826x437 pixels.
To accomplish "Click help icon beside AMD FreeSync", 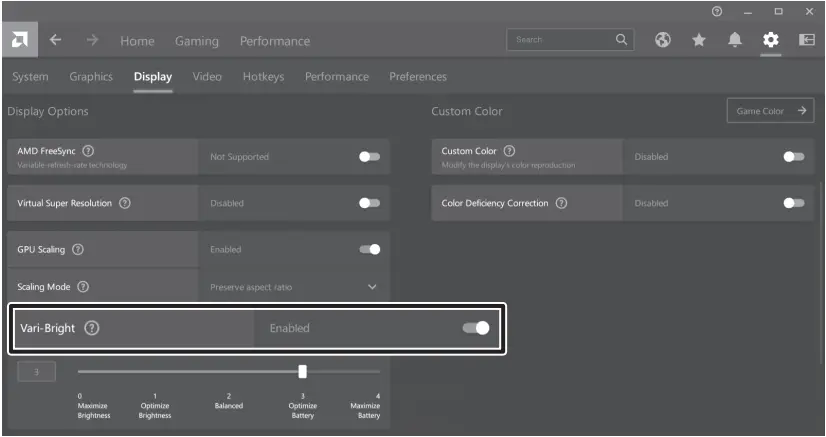I will click(88, 150).
